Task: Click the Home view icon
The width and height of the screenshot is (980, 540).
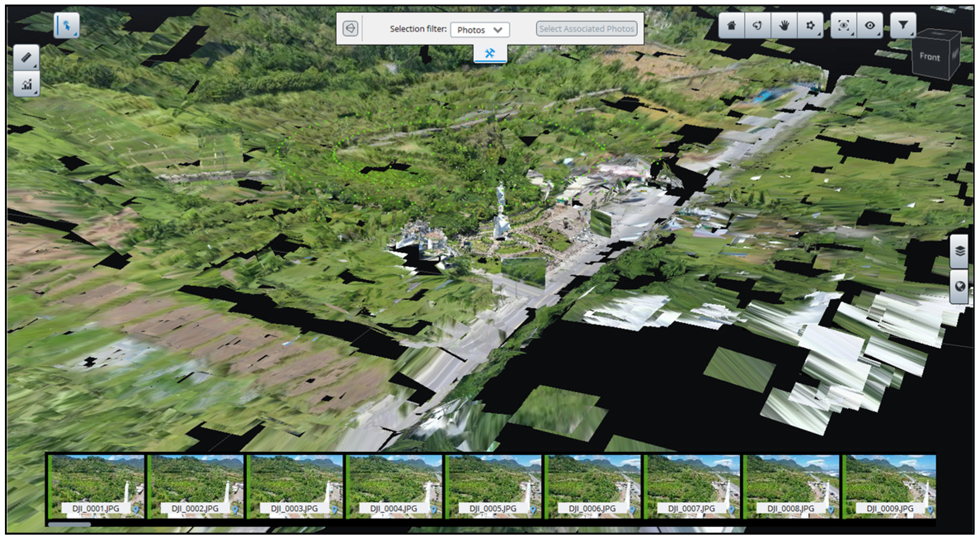Action: pyautogui.click(x=731, y=26)
